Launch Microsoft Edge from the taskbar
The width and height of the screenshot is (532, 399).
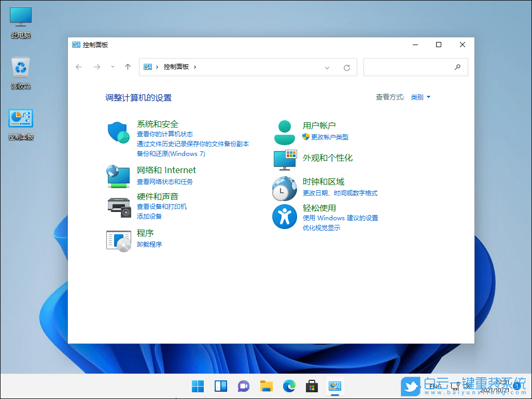click(x=289, y=386)
